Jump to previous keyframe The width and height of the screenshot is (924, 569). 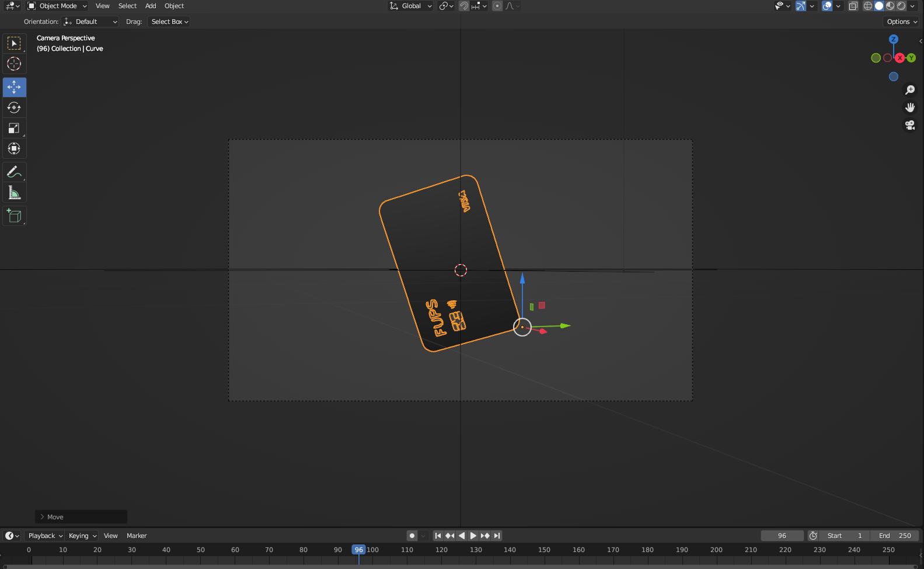[x=449, y=536]
